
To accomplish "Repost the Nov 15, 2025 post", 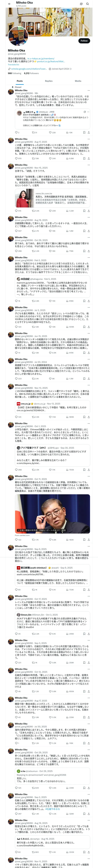I will coord(33,211).
